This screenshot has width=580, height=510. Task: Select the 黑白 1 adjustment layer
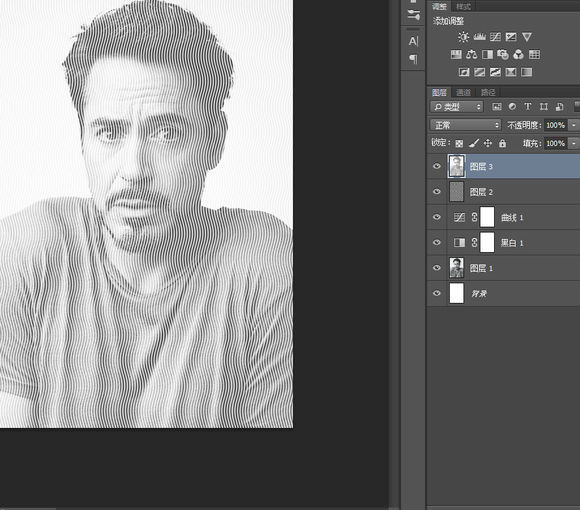503,243
